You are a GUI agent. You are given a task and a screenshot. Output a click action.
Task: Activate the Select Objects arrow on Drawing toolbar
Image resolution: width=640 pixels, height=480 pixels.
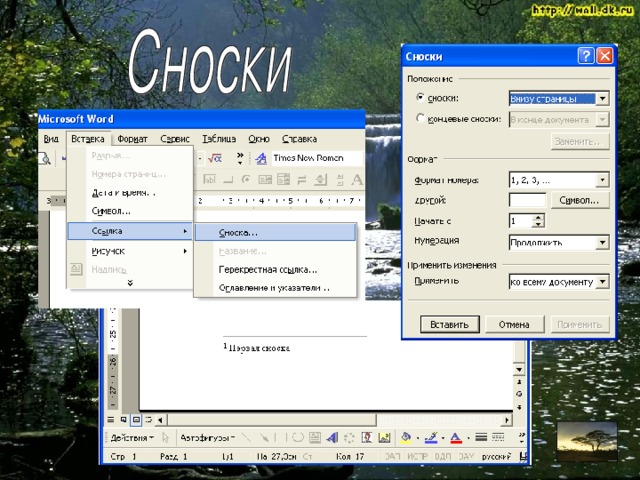[165, 438]
